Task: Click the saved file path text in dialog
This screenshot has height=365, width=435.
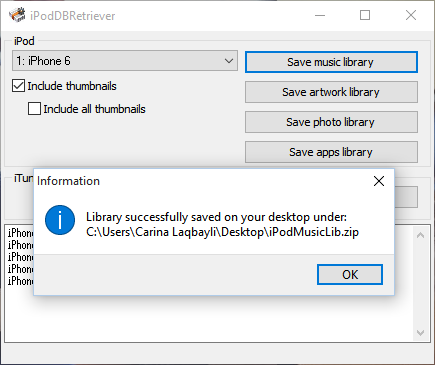Action: pyautogui.click(x=222, y=232)
